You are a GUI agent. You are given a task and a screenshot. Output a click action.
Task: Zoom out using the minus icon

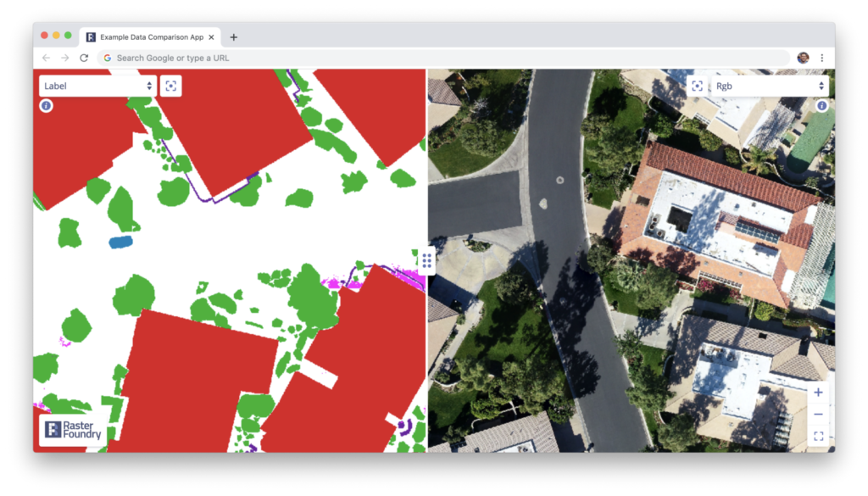tap(818, 415)
